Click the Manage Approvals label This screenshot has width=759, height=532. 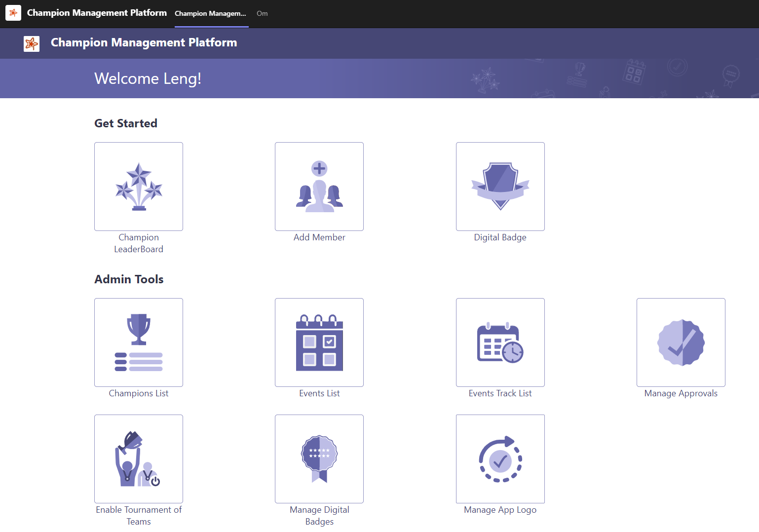pyautogui.click(x=681, y=393)
